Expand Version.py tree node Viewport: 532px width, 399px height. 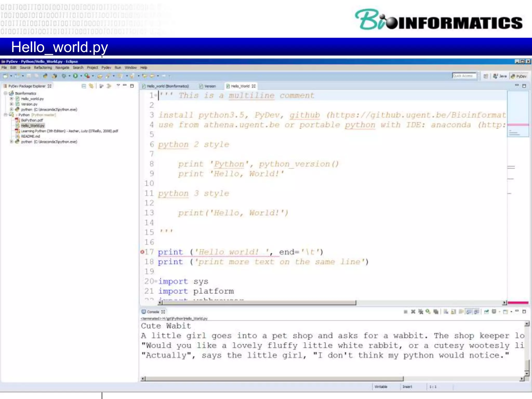11,104
